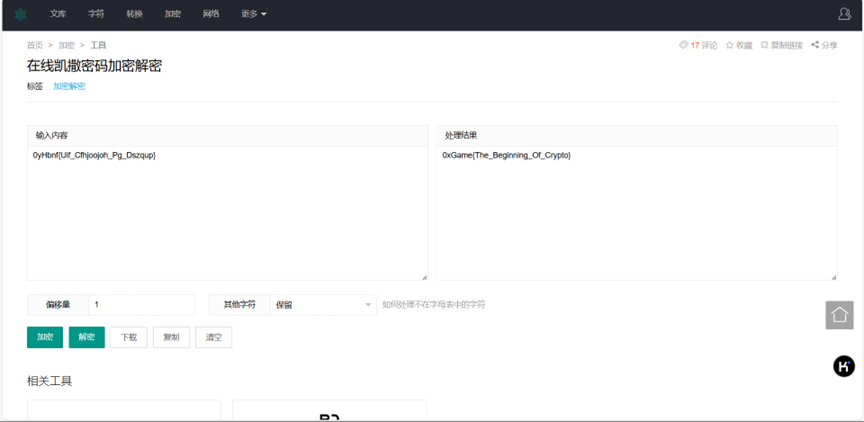864x422 pixels.
Task: Click the 清空 clear button
Action: coord(213,338)
